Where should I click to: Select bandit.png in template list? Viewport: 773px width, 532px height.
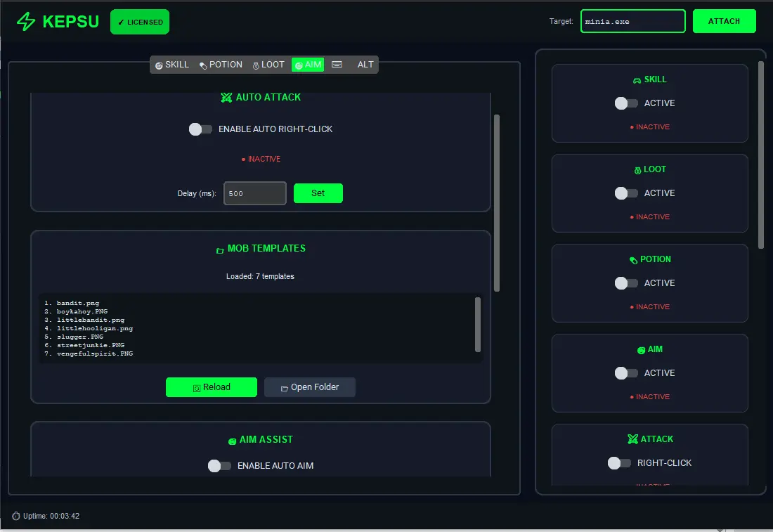coord(72,303)
